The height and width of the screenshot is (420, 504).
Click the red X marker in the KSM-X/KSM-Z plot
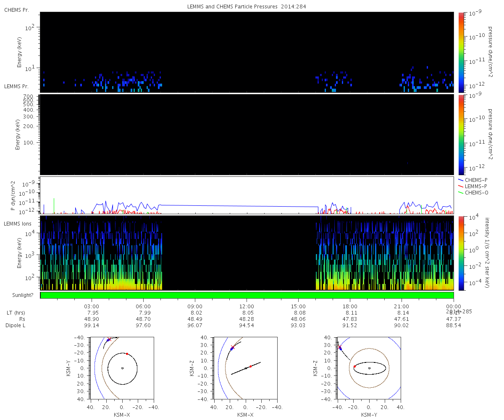pos(233,347)
